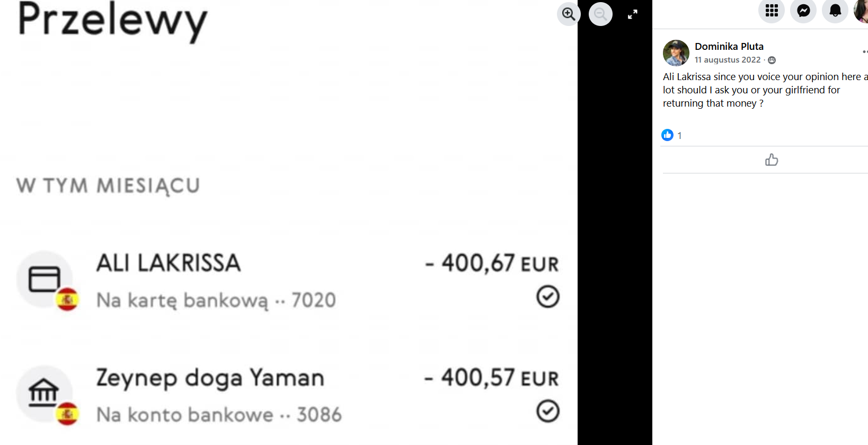Screen dimensions: 868x445
Task: Click the ALI LAKRISSA transfer name
Action: 169,263
